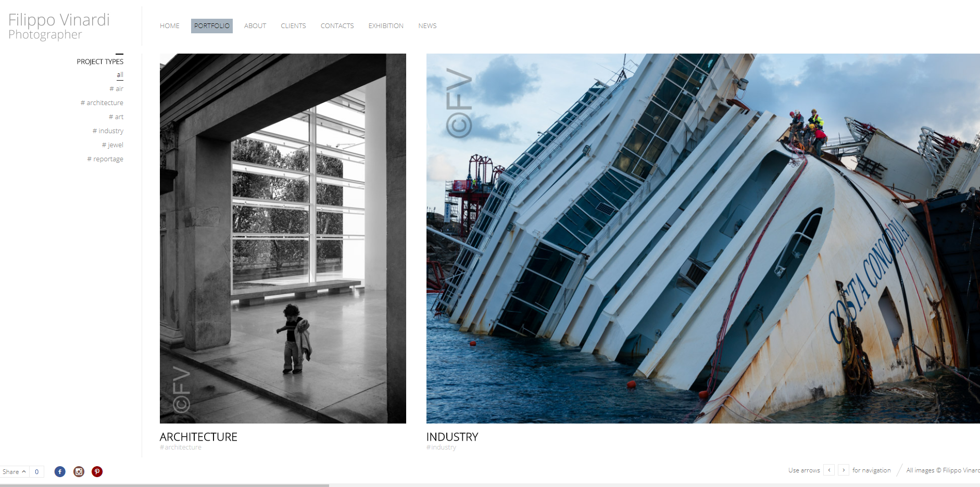Open the HOME menu item
This screenshot has height=487, width=980.
pyautogui.click(x=170, y=25)
